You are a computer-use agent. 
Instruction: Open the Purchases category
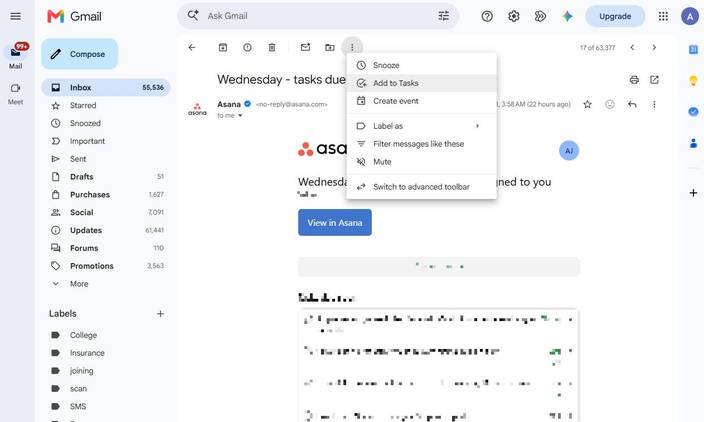click(x=106, y=195)
